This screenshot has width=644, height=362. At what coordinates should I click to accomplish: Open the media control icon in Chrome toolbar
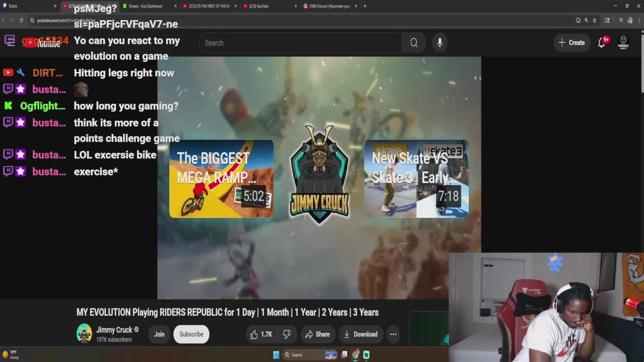[x=621, y=20]
